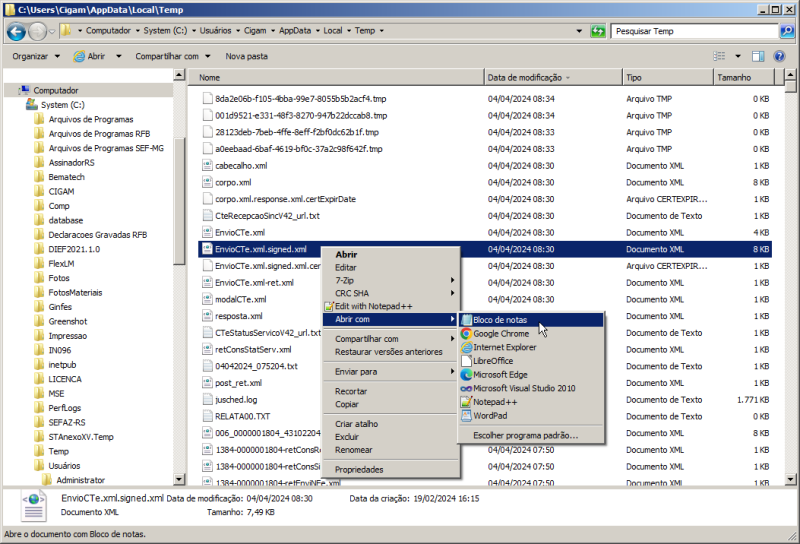The height and width of the screenshot is (544, 800).
Task: Click the file icon of RELATA00.TXT
Action: tap(207, 416)
